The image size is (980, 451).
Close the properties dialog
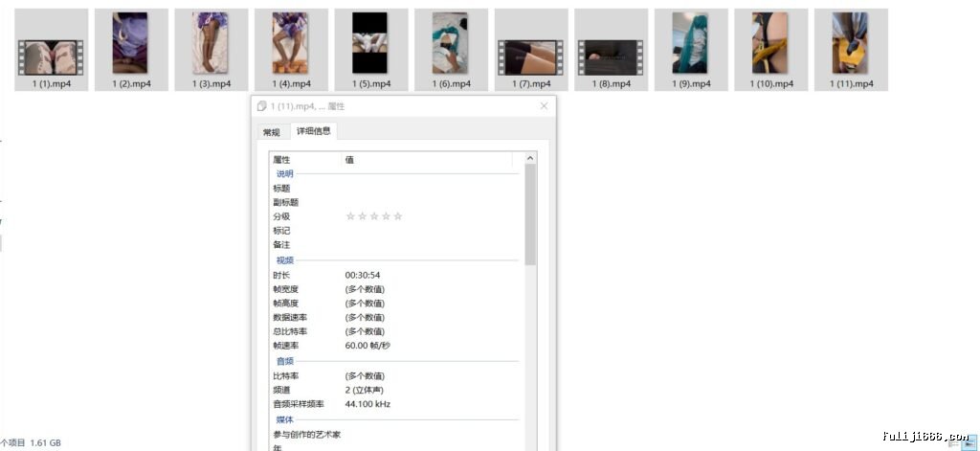[544, 106]
